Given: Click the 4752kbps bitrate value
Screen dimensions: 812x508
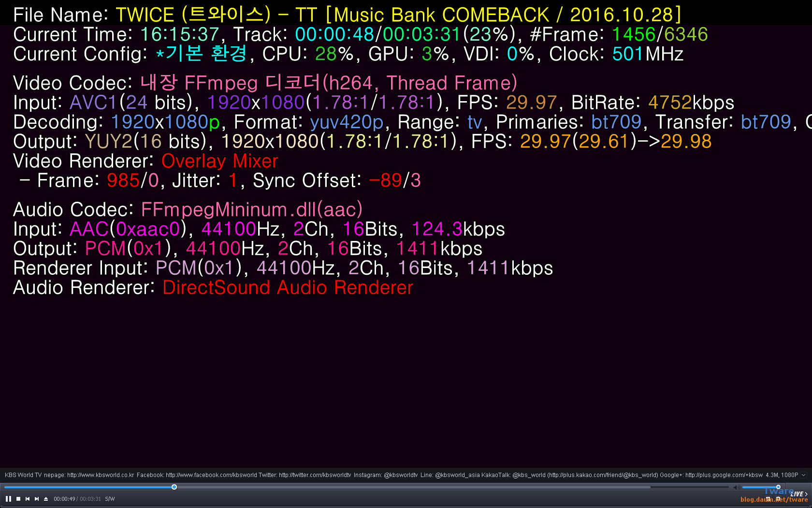Looking at the screenshot, I should [x=691, y=103].
